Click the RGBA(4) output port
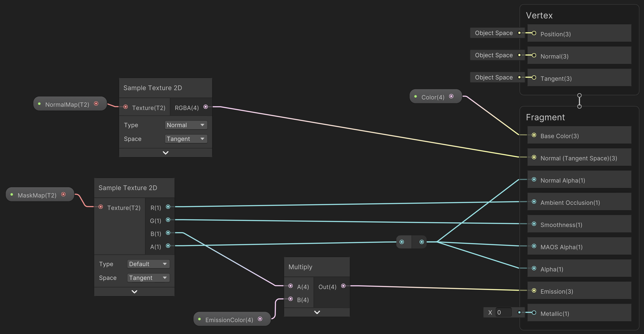The width and height of the screenshot is (644, 334). 206,107
